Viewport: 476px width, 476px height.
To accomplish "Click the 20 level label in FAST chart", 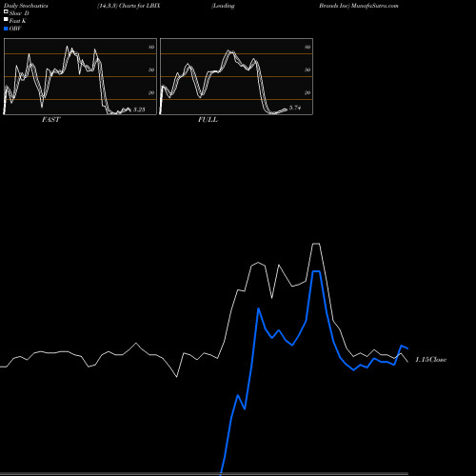I will click(151, 92).
